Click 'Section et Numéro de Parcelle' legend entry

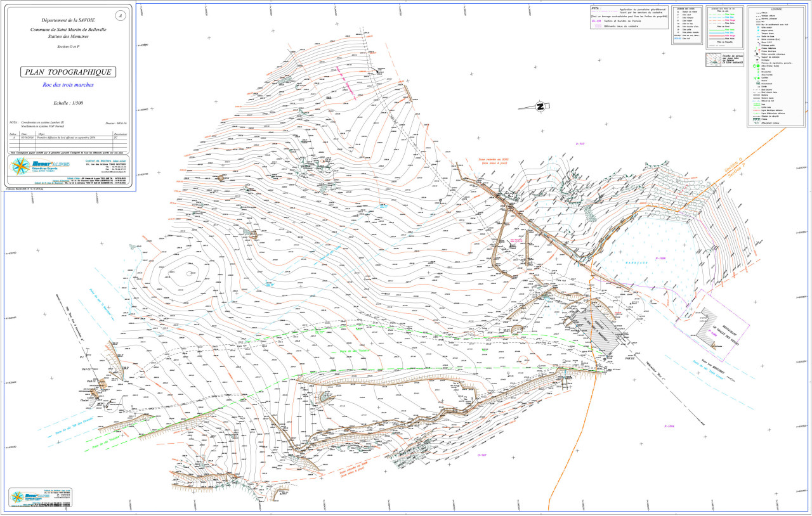coord(622,21)
